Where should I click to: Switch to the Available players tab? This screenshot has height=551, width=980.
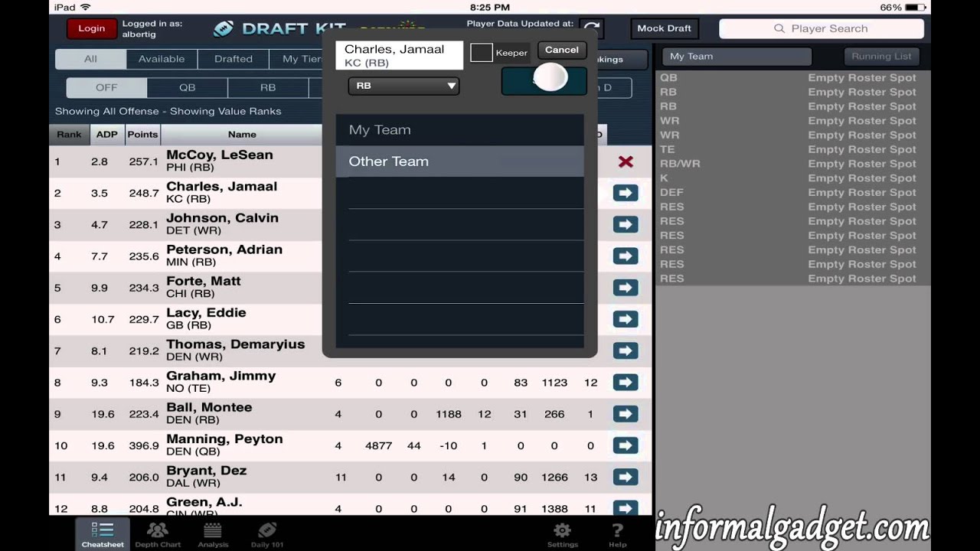click(162, 59)
